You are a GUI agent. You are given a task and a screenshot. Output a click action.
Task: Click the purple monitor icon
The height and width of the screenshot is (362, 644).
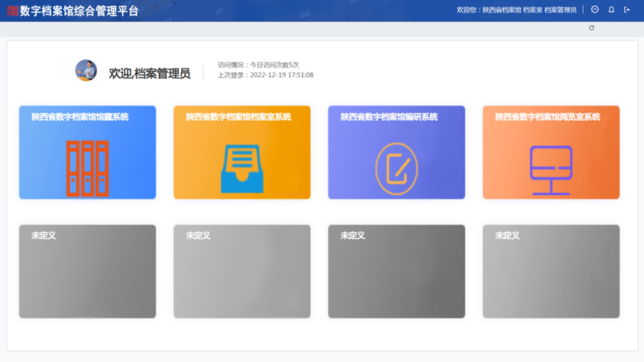[x=551, y=170]
